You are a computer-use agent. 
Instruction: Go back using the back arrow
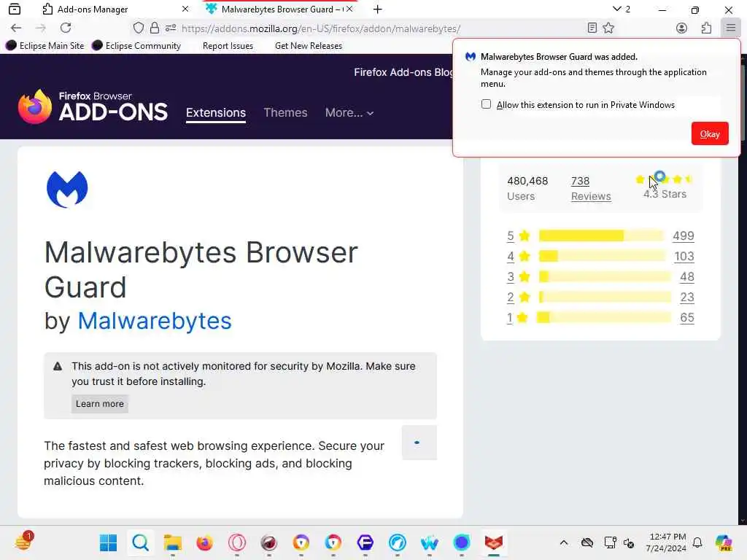click(16, 28)
